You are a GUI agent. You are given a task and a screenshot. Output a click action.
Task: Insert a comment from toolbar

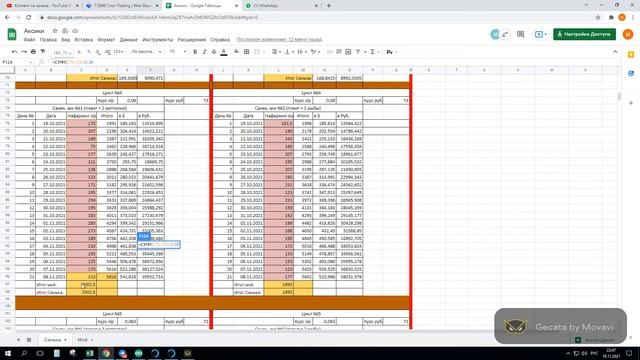(339, 52)
